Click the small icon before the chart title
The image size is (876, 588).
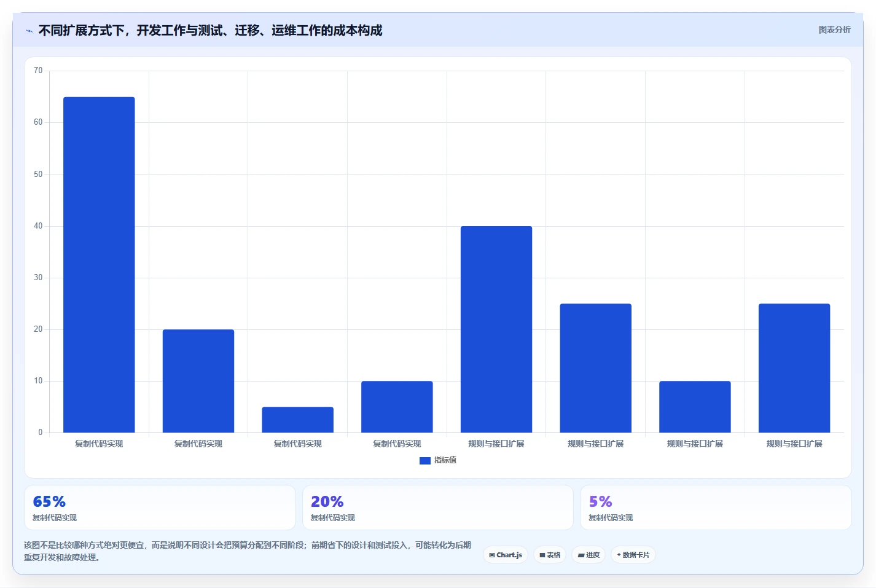click(x=29, y=31)
